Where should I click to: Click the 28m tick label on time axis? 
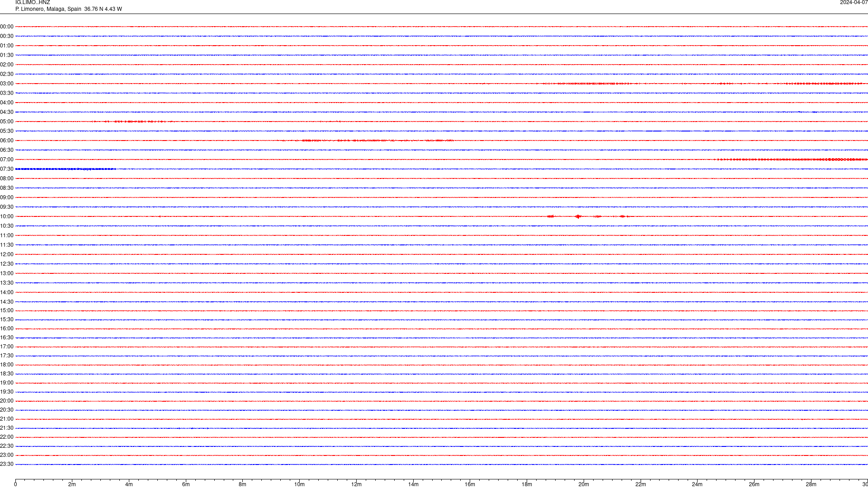click(811, 484)
